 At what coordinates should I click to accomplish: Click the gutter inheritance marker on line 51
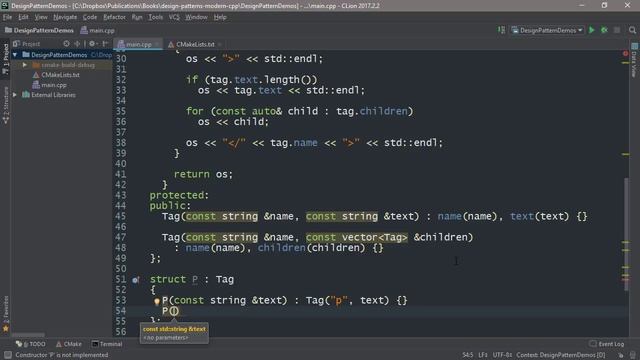point(136,280)
